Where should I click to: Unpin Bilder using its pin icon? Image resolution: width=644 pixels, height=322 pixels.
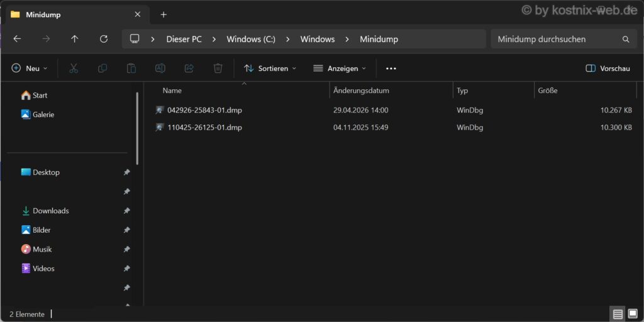126,230
